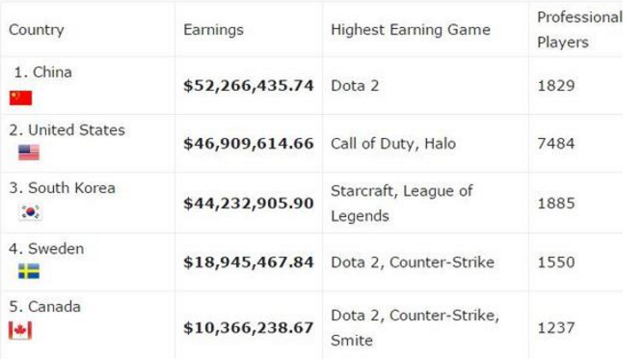Screen dimensions: 644x359
Task: Select the Earnings column header
Action: (213, 30)
